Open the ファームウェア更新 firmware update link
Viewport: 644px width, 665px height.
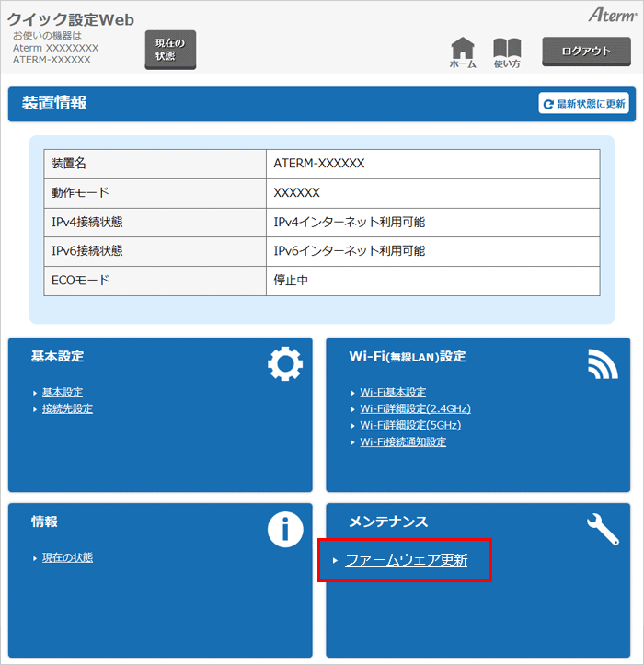(406, 560)
